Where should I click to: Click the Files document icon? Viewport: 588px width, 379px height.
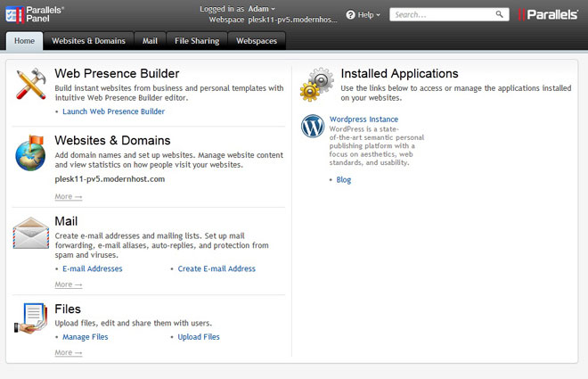31,318
